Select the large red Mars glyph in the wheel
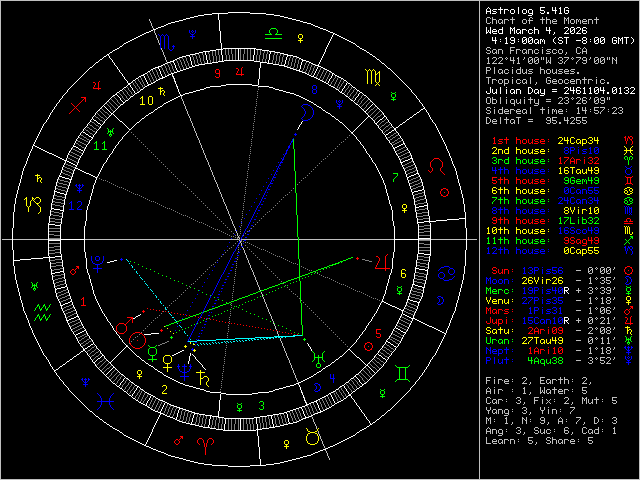This screenshot has width=640, height=480. (x=124, y=325)
